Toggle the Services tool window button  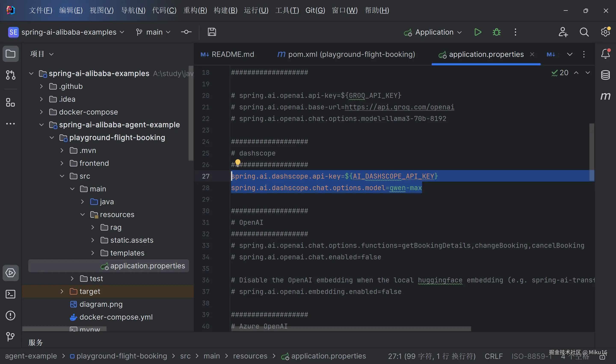pos(10,273)
